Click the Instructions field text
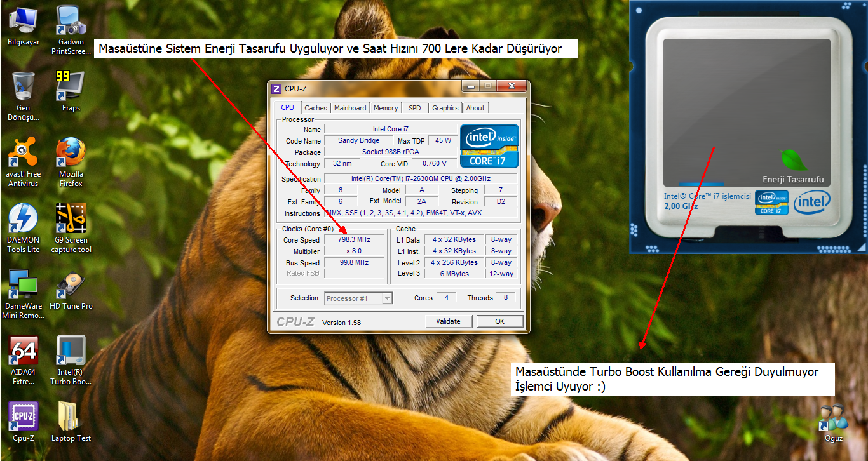This screenshot has height=461, width=868. pyautogui.click(x=421, y=213)
